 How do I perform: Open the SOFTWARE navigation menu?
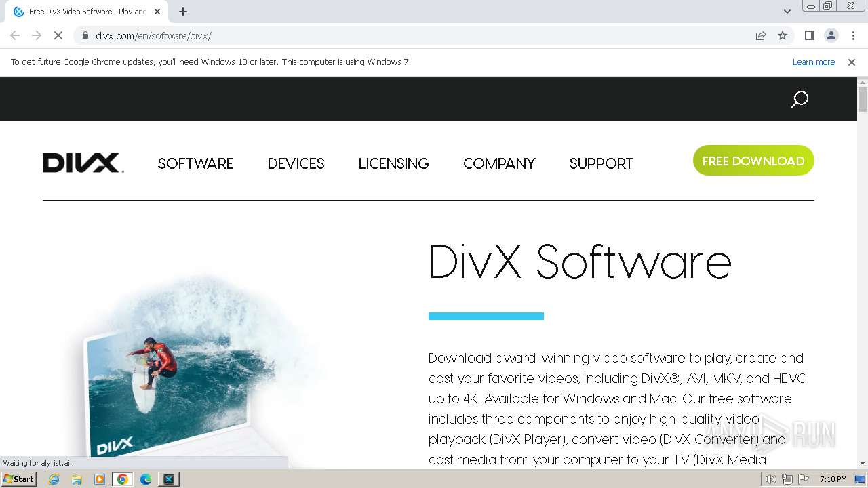point(195,163)
